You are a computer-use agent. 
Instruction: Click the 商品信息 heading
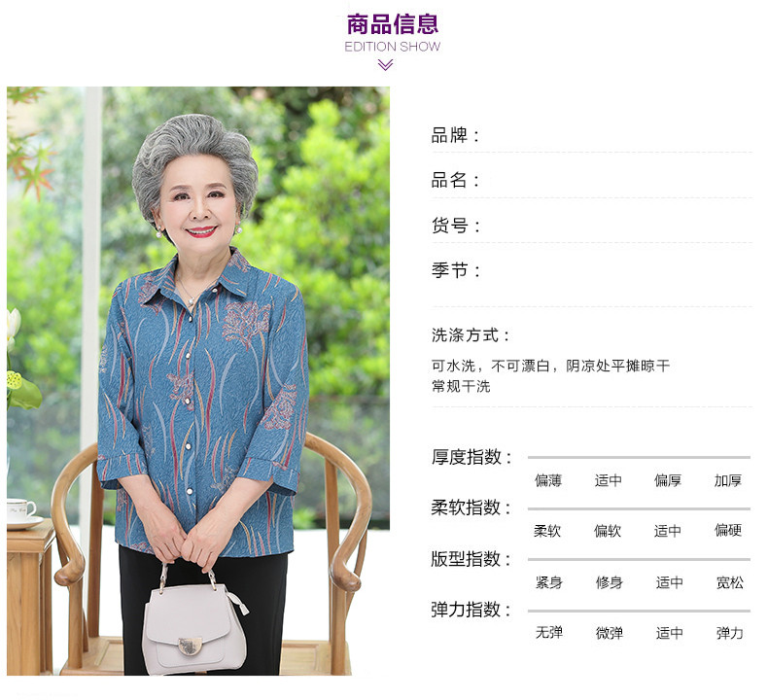393,24
